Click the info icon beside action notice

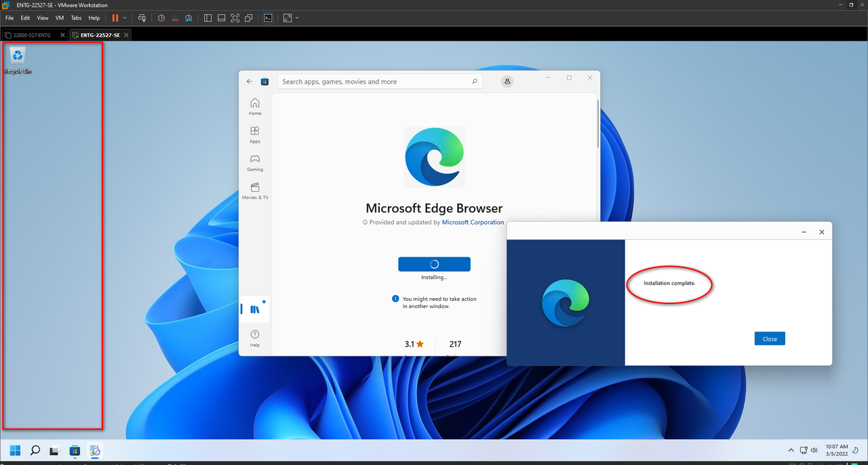[395, 299]
